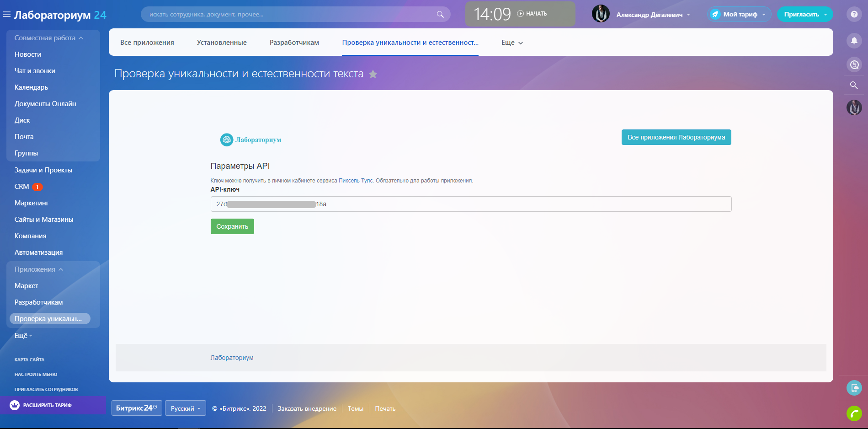Click Пригласить сотрудников link
The image size is (868, 429).
pos(46,390)
